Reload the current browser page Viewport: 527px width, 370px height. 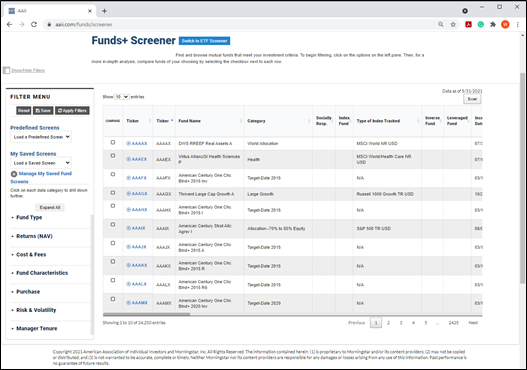(34, 25)
